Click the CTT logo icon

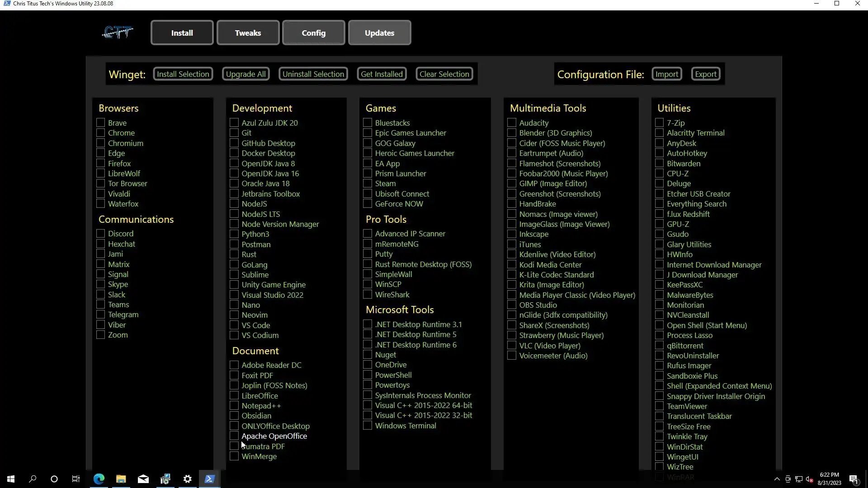pos(117,33)
